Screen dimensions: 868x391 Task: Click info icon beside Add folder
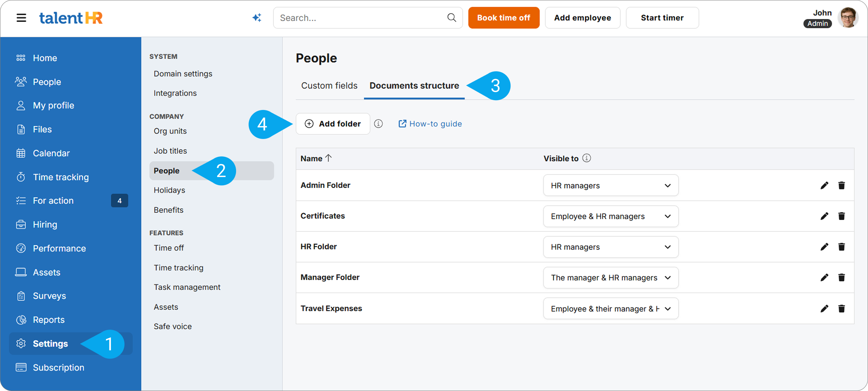(378, 124)
